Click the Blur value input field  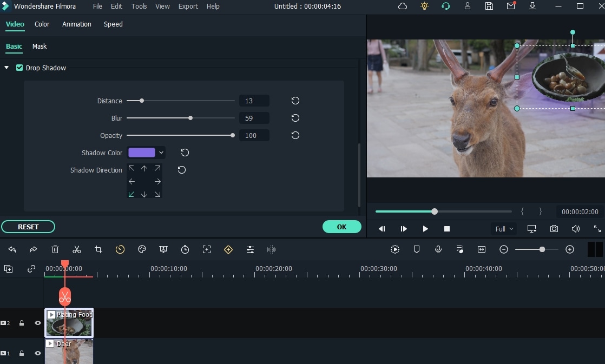pyautogui.click(x=254, y=118)
